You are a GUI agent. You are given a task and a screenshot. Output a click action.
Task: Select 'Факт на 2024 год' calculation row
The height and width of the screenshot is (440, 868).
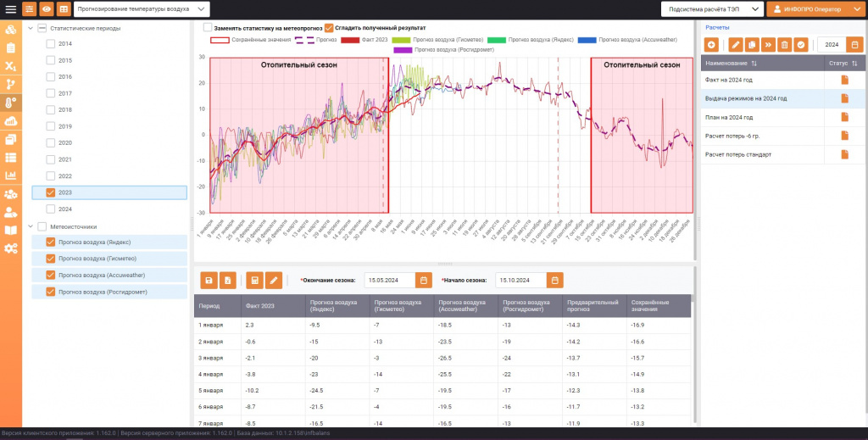point(782,81)
